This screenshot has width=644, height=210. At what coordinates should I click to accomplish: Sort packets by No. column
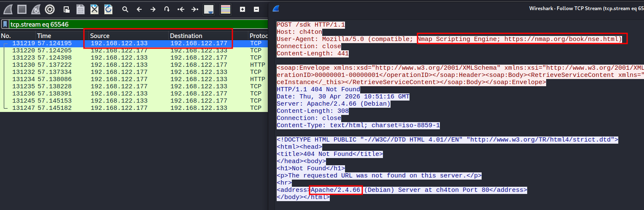click(x=17, y=36)
